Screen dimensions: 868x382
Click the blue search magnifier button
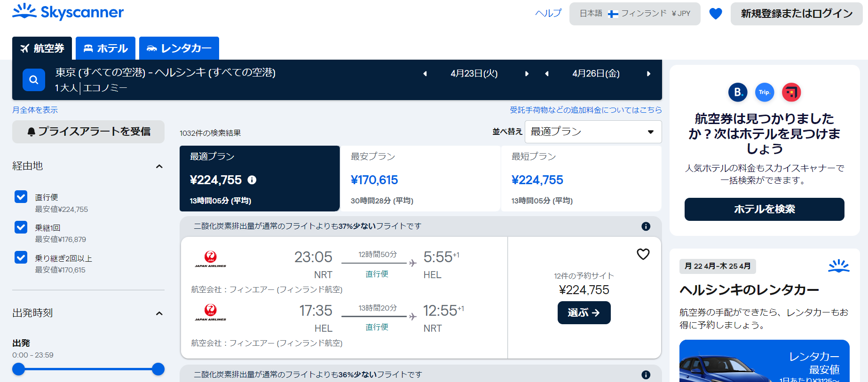(34, 80)
